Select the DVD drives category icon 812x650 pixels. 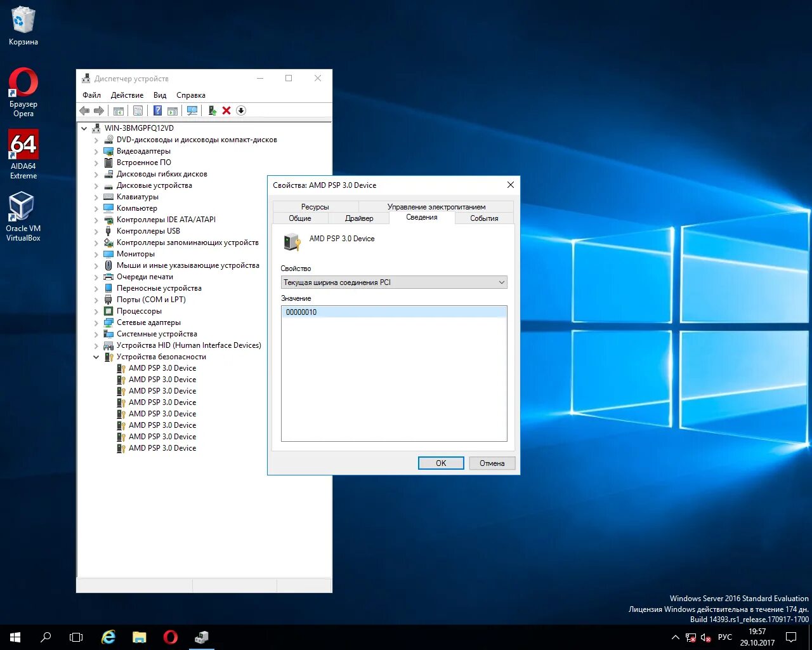point(108,140)
